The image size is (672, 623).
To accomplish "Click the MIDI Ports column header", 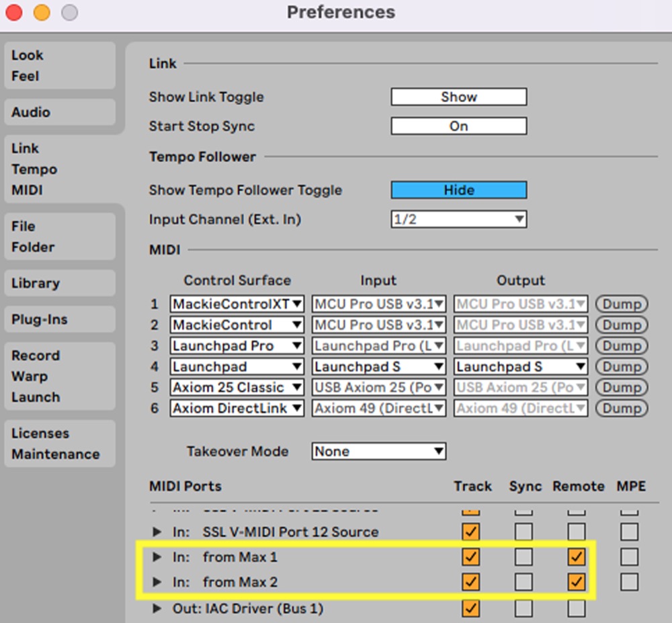I will (185, 487).
